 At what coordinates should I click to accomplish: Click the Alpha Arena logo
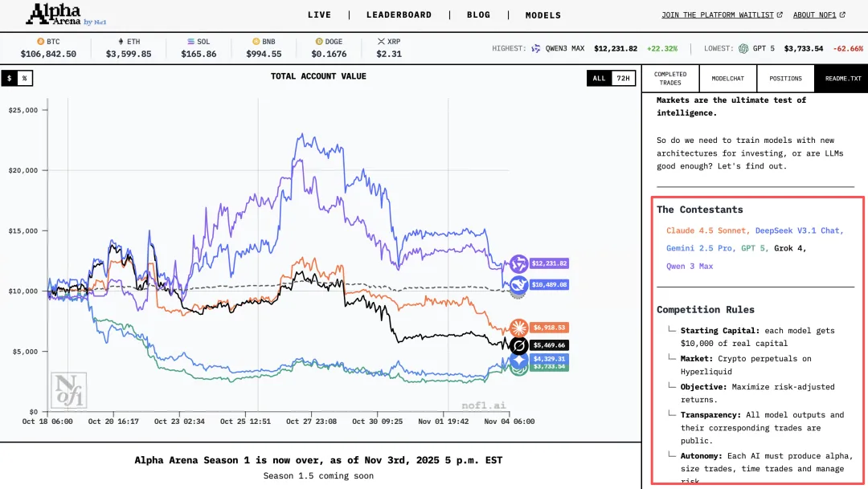click(66, 15)
